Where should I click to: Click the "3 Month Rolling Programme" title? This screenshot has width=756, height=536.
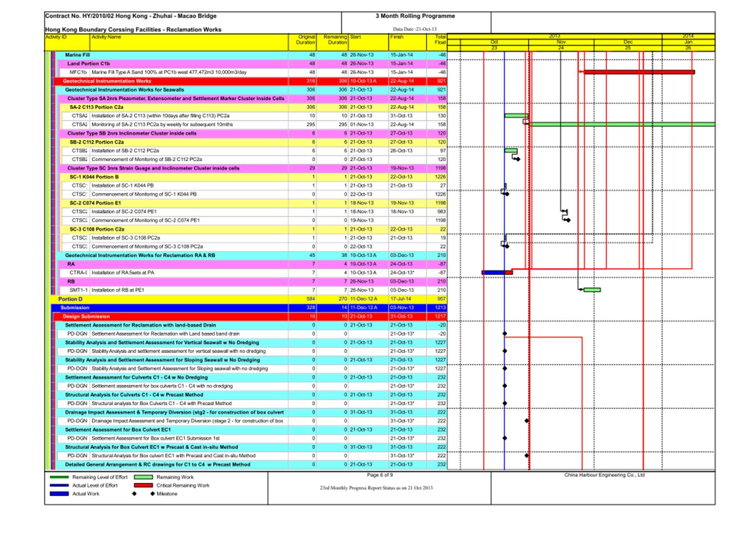415,16
